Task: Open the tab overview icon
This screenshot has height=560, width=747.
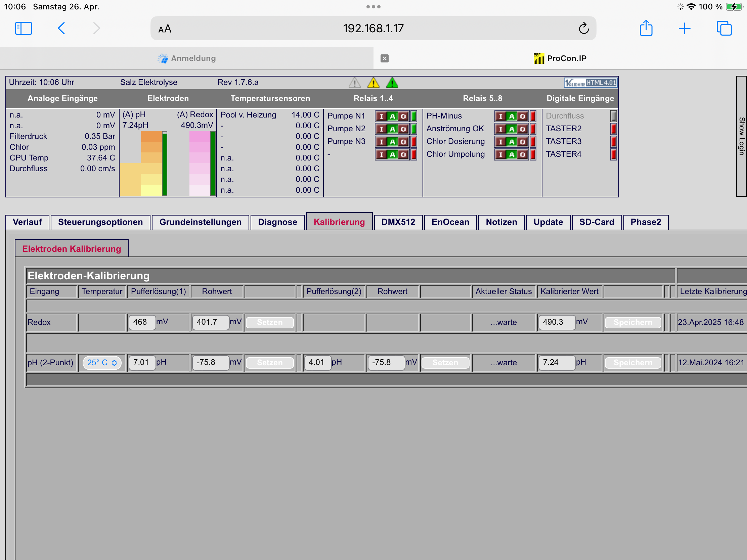Action: pos(724,28)
